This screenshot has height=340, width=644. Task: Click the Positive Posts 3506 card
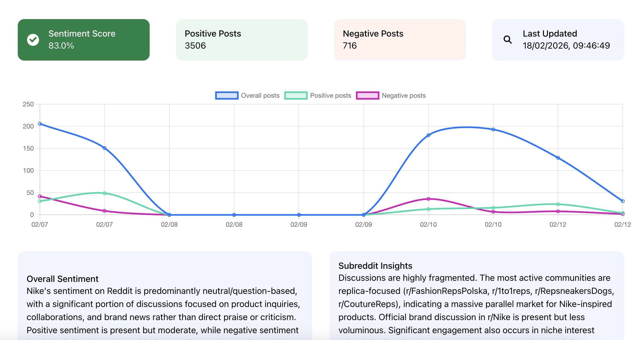(242, 40)
